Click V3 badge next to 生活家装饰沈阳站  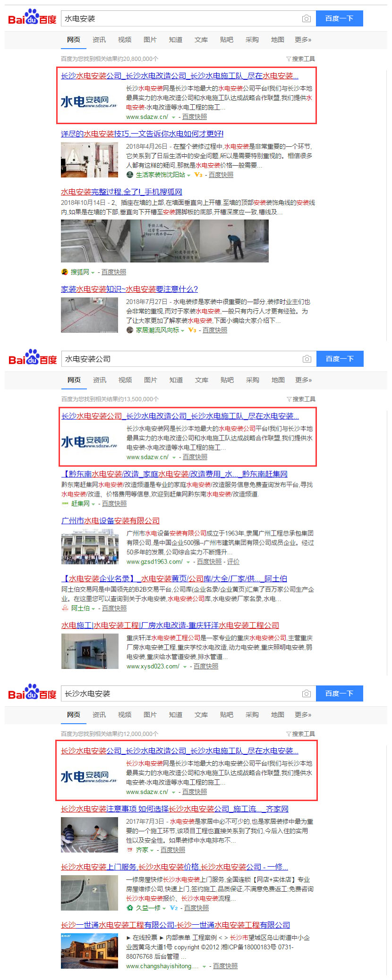pos(198,175)
